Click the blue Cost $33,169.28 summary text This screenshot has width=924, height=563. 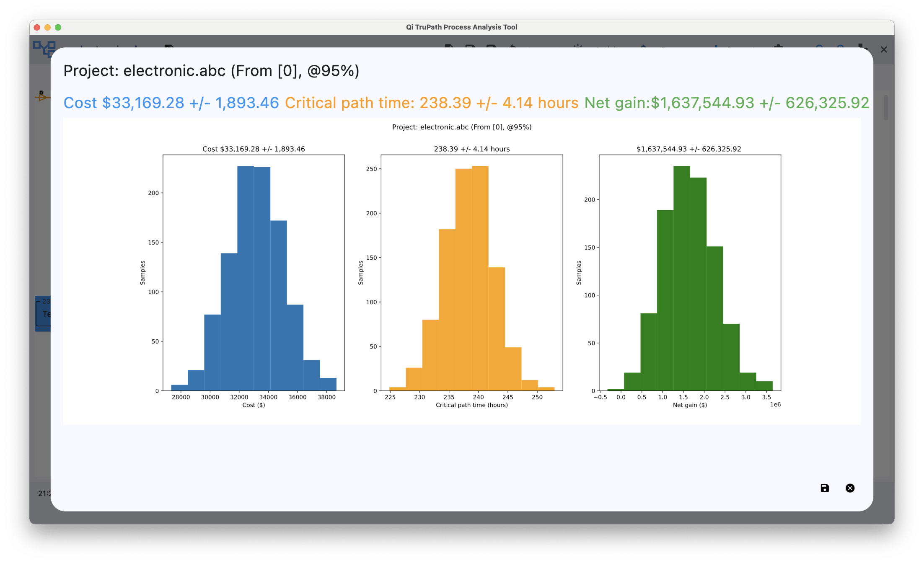click(x=171, y=103)
